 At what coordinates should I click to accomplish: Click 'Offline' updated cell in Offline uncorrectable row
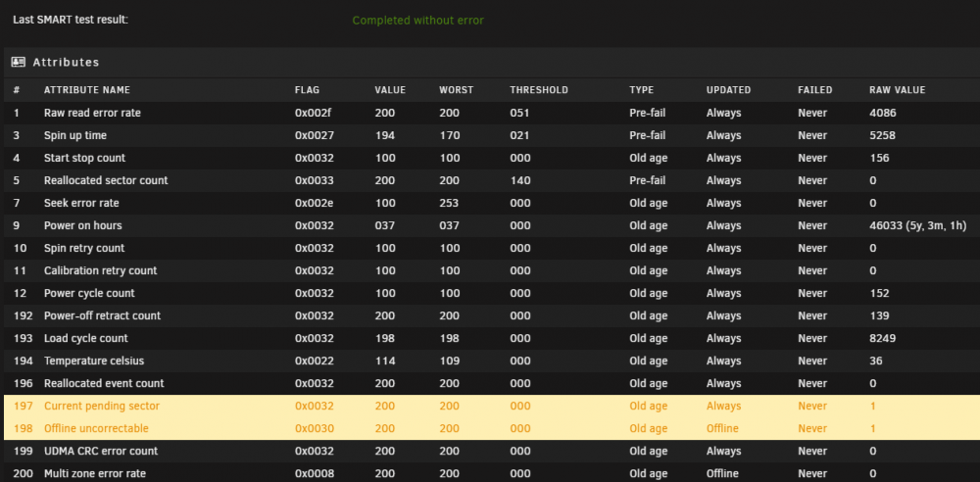(x=722, y=428)
